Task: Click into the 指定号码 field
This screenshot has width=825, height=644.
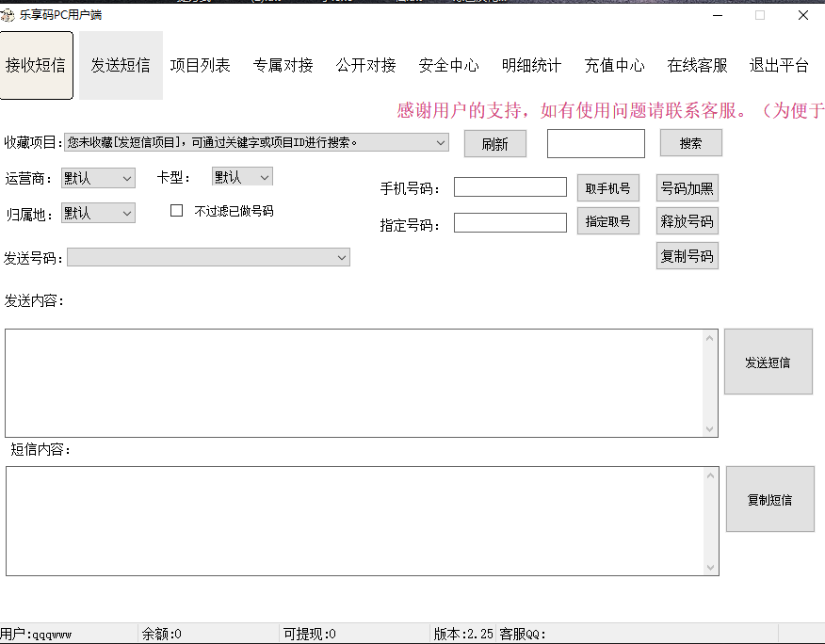Action: (x=510, y=222)
